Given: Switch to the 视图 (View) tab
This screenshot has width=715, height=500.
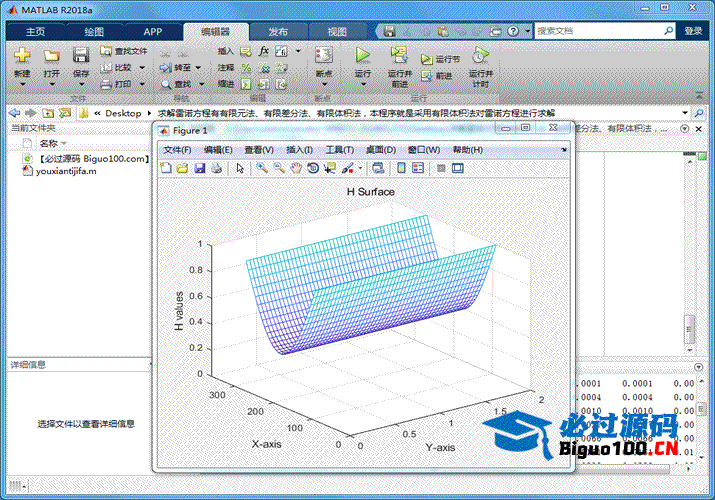Looking at the screenshot, I should [337, 31].
